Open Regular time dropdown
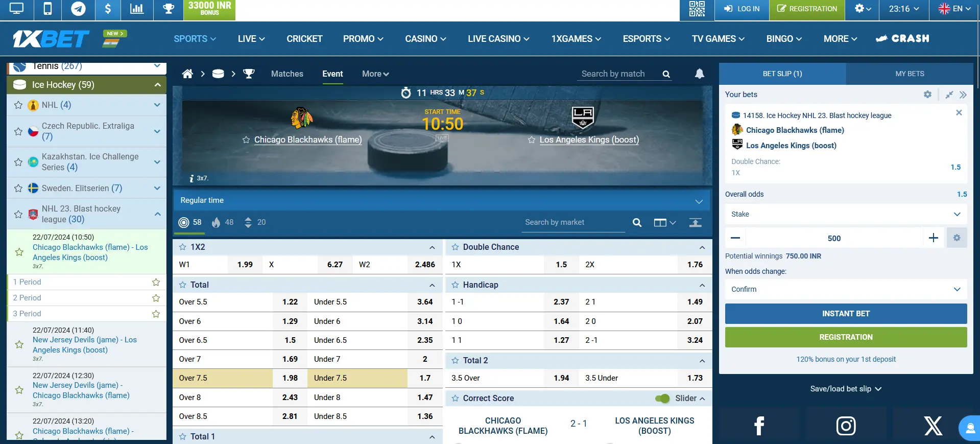The height and width of the screenshot is (444, 980). [442, 200]
